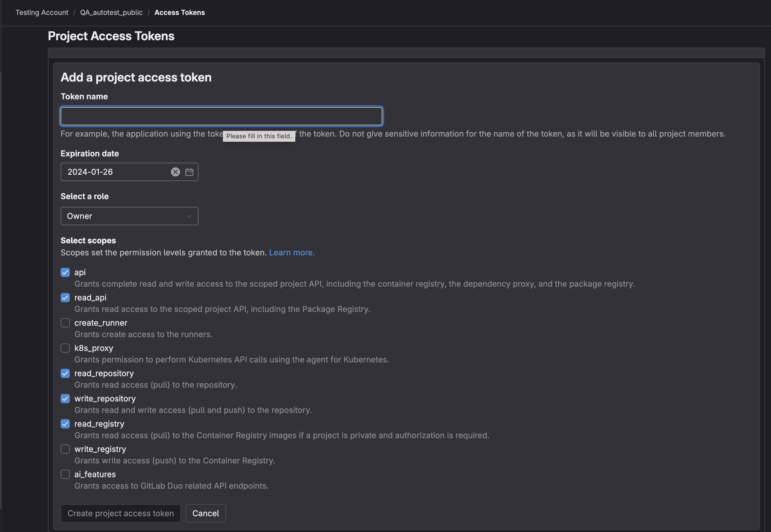Open the expiration date calendar picker
Viewport: 771px width, 532px height.
pyautogui.click(x=189, y=172)
